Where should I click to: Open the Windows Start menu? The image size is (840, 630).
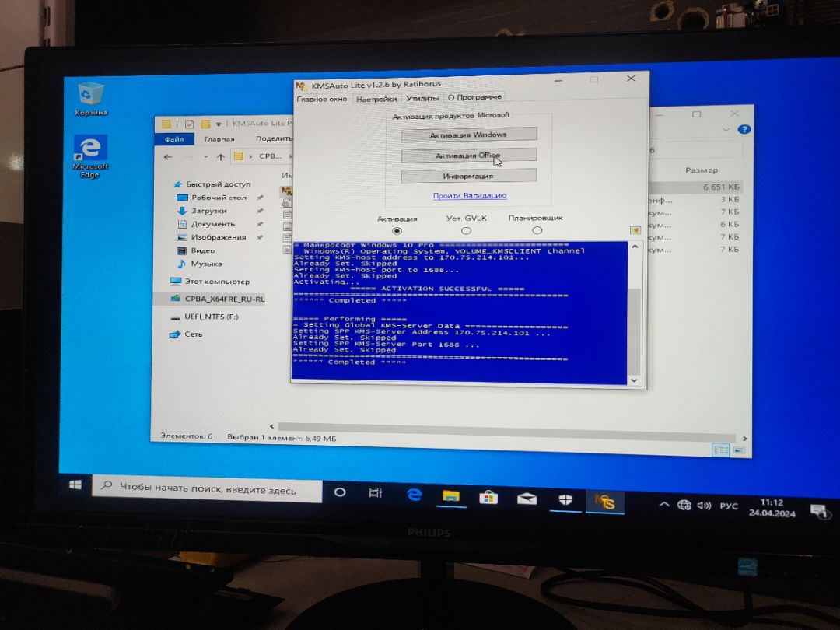[x=75, y=485]
